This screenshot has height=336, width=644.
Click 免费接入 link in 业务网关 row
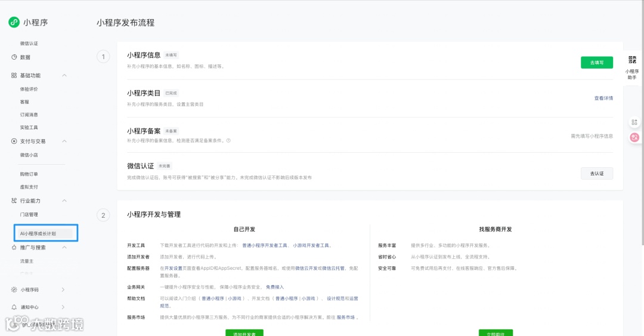pyautogui.click(x=275, y=287)
